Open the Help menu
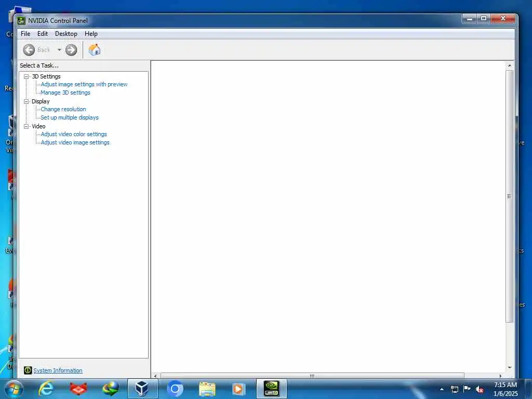This screenshot has width=532, height=399. coord(91,34)
